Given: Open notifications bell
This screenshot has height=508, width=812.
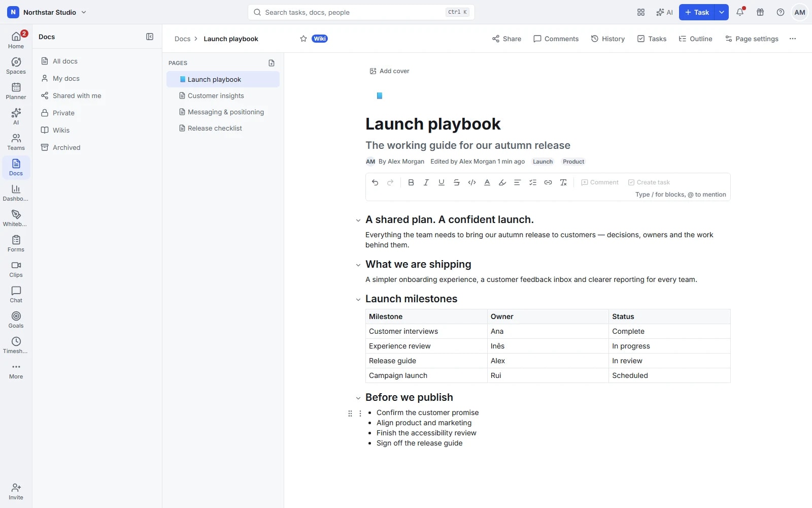Looking at the screenshot, I should [x=740, y=12].
